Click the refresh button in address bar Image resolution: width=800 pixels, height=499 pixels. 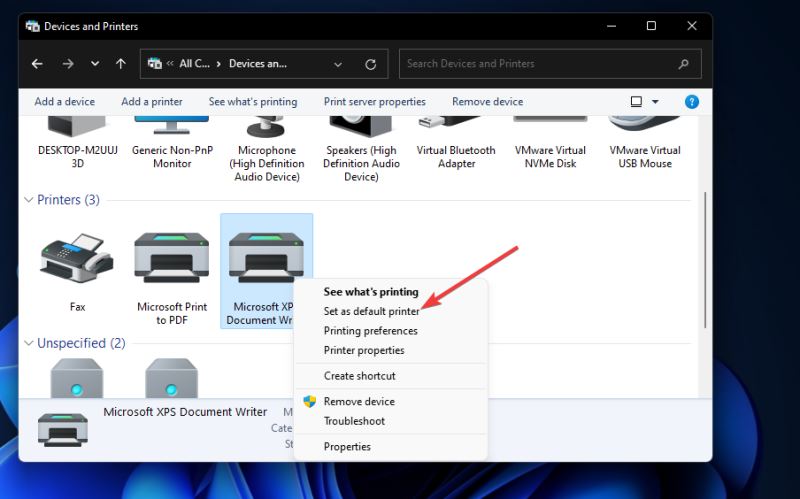click(x=370, y=64)
